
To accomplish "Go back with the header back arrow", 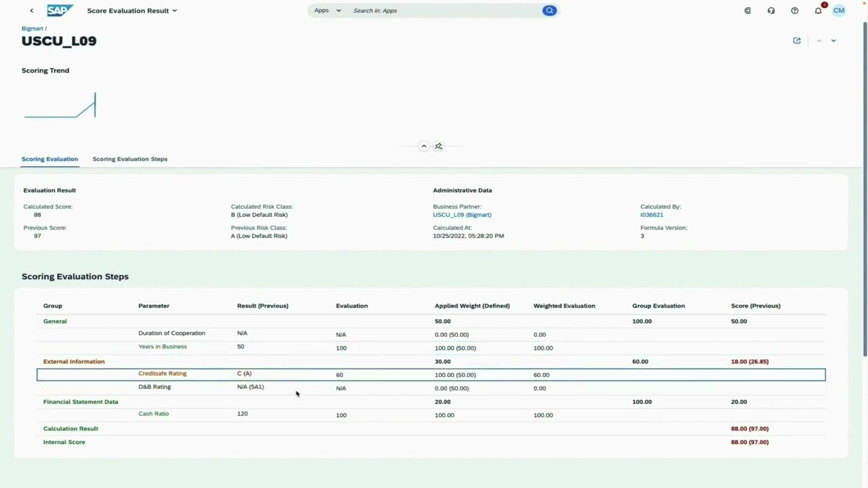I will [31, 11].
